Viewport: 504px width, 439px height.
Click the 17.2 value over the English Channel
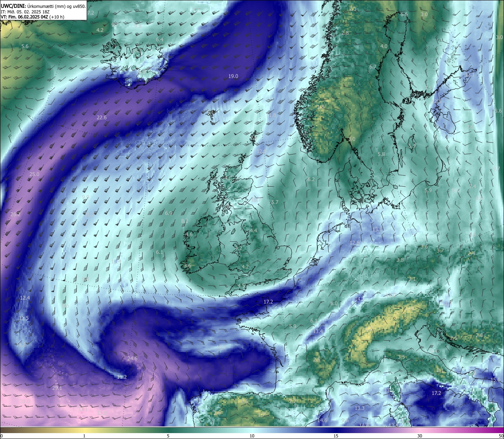(268, 302)
